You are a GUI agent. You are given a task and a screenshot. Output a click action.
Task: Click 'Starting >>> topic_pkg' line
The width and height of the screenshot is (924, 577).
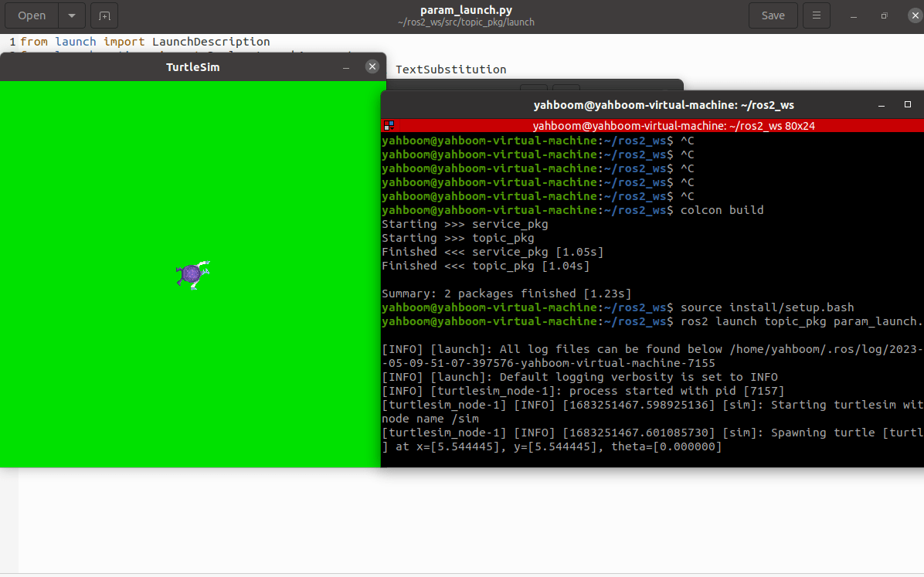[458, 238]
